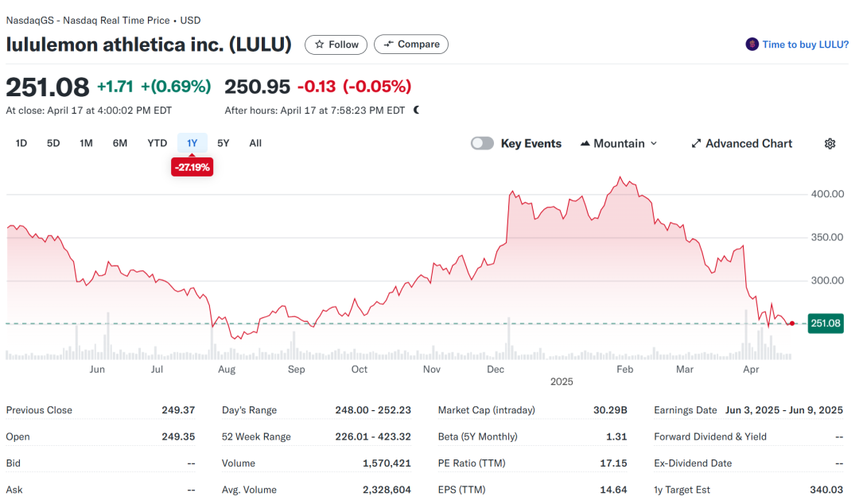Click the Advanced Chart expand arrows icon
The image size is (859, 504).
pos(696,144)
